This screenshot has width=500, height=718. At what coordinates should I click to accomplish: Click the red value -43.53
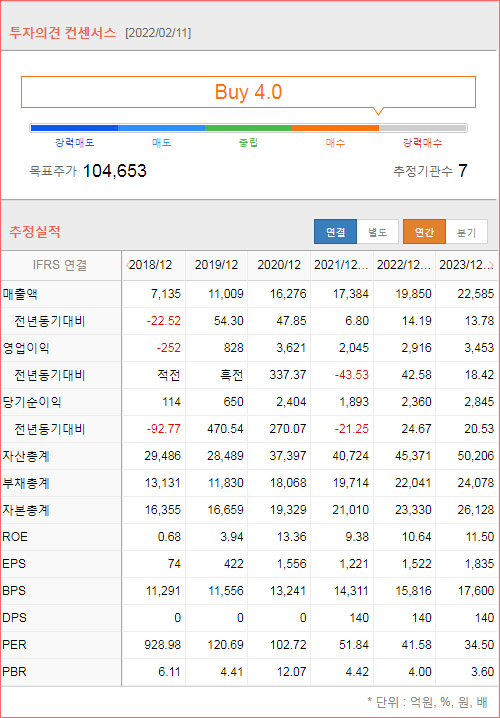pos(351,375)
